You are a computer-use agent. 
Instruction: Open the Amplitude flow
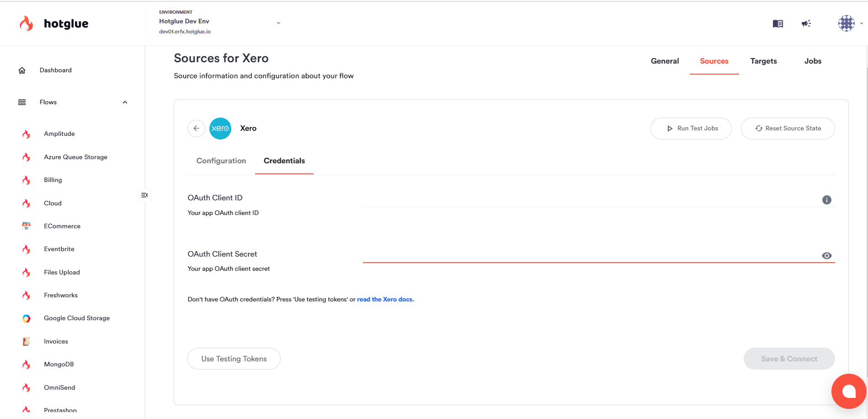59,134
